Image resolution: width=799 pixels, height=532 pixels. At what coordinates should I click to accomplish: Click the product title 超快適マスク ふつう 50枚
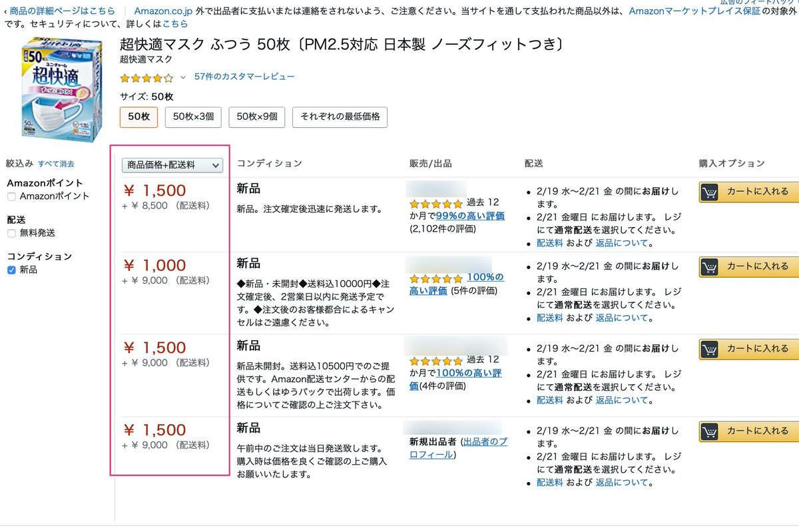[x=343, y=45]
